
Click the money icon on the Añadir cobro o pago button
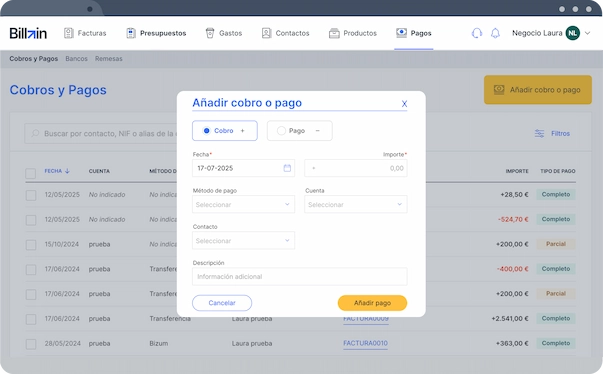(499, 90)
